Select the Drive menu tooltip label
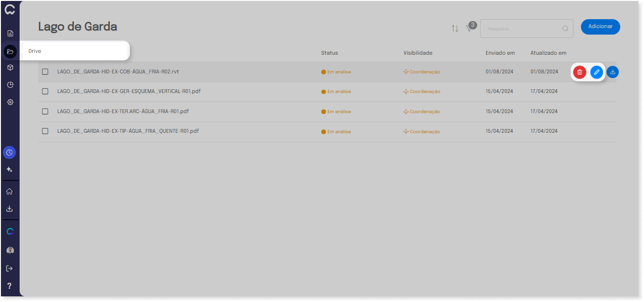The width and height of the screenshot is (644, 302). tap(35, 51)
